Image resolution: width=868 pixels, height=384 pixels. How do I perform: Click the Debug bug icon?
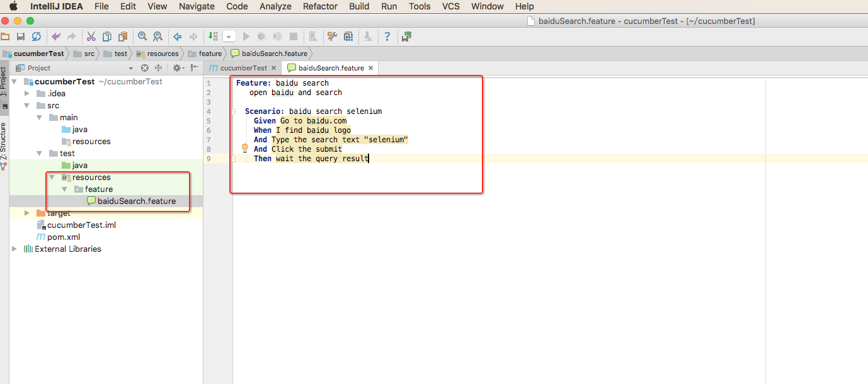click(261, 37)
